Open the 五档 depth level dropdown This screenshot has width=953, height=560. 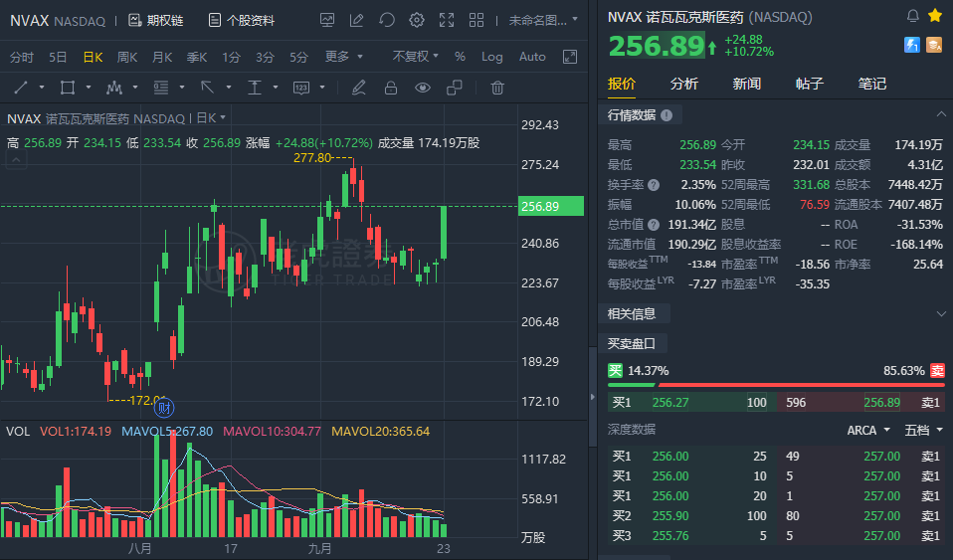coord(924,431)
